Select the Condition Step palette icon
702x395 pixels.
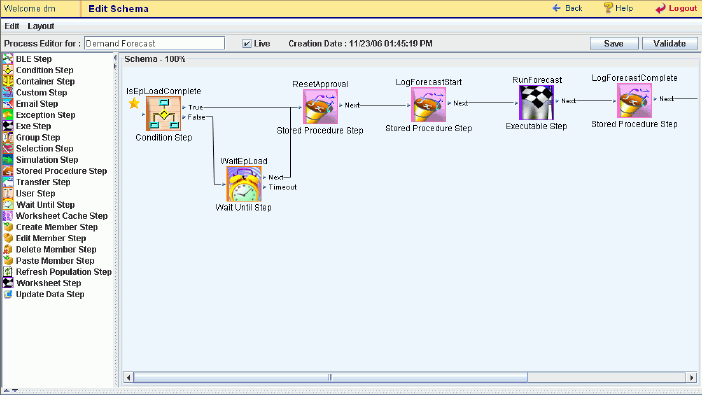click(8, 70)
